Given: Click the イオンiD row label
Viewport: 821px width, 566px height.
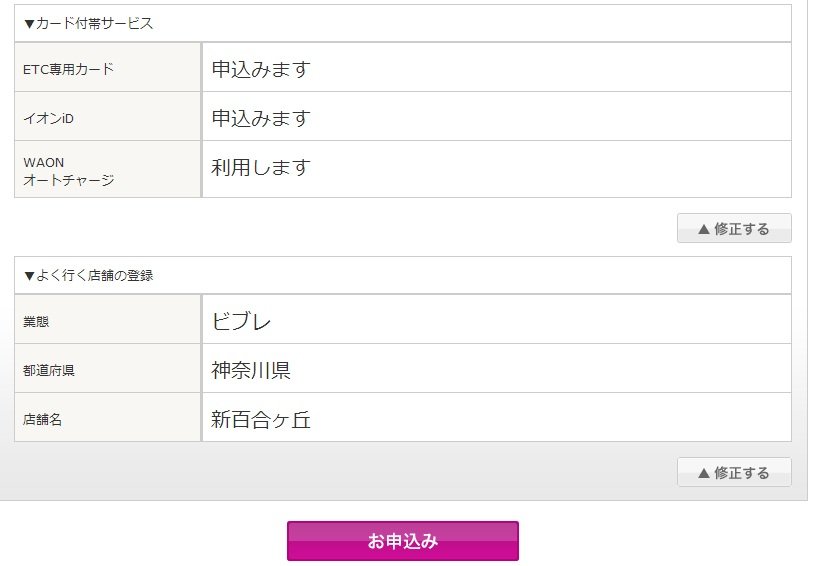Looking at the screenshot, I should click(x=49, y=118).
